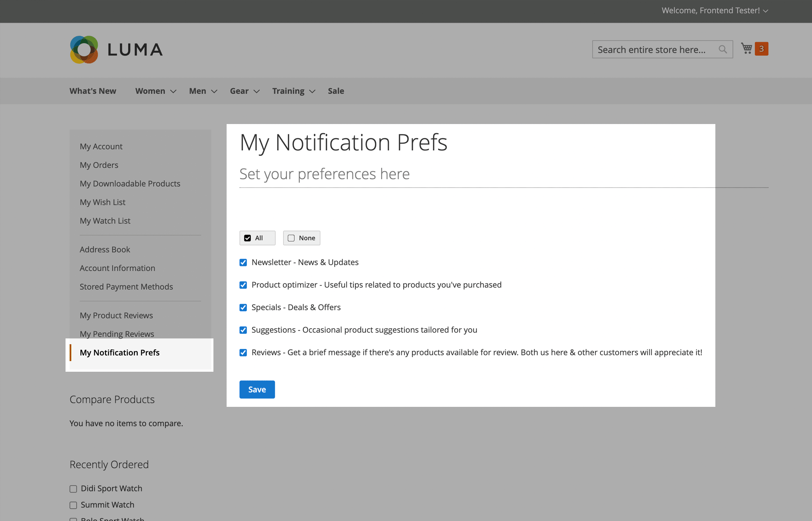Screen dimensions: 812x521
Task: Open the shopping cart icon
Action: pos(746,48)
